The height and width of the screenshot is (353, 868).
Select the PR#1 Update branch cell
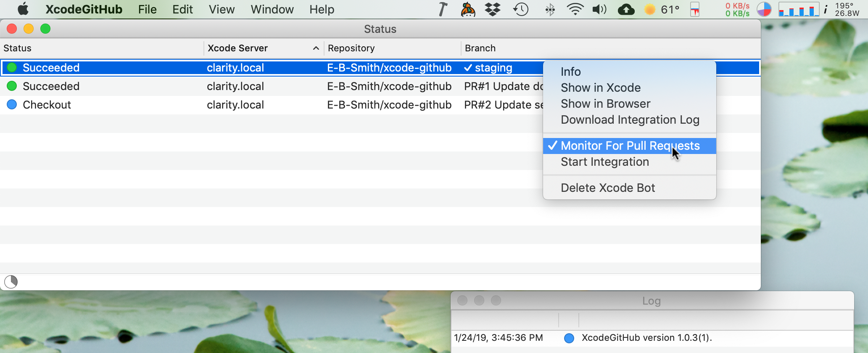pos(504,86)
